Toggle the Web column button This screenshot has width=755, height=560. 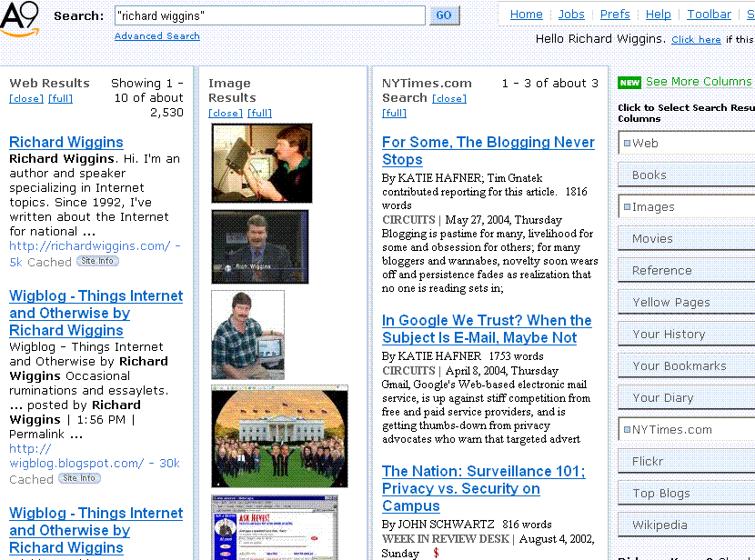pos(687,143)
